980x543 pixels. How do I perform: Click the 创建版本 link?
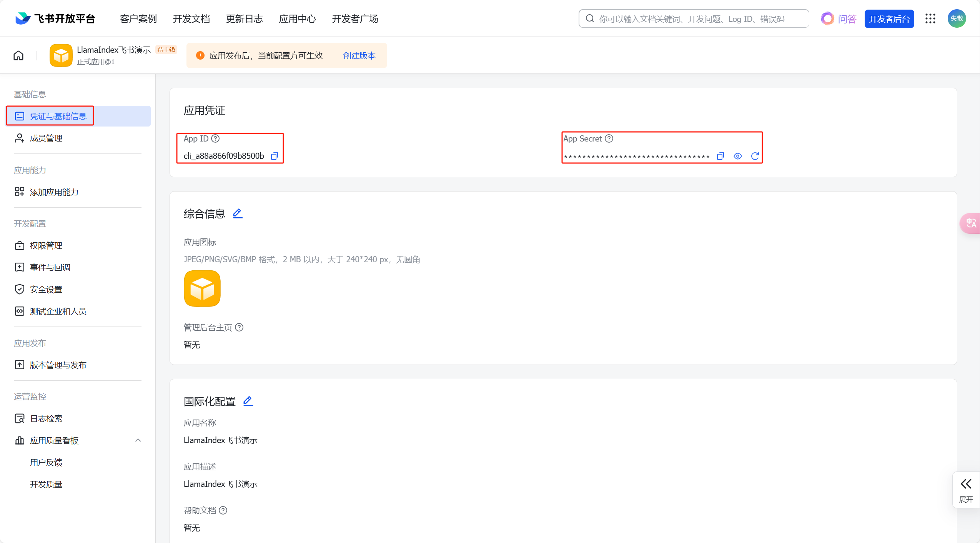tap(359, 55)
